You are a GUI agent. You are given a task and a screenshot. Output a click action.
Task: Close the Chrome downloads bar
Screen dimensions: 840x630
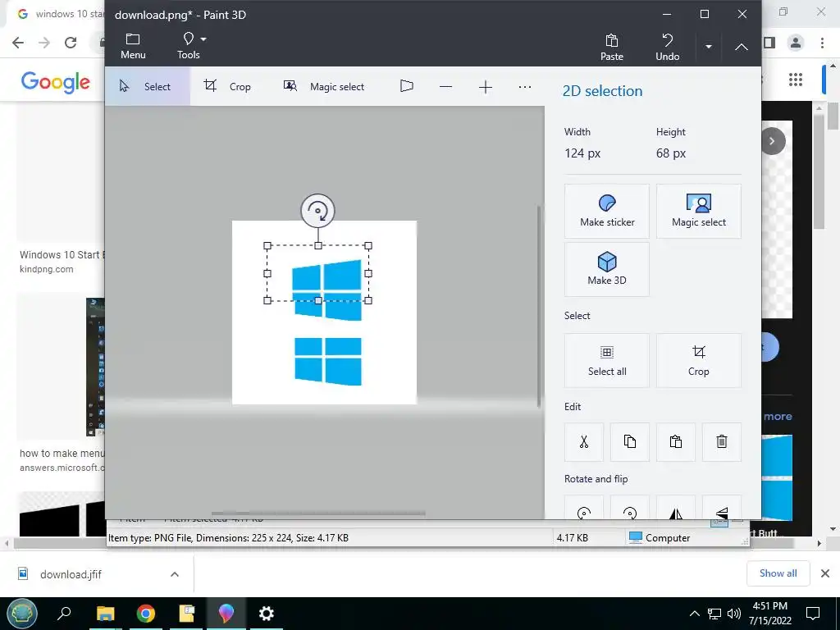pos(825,573)
